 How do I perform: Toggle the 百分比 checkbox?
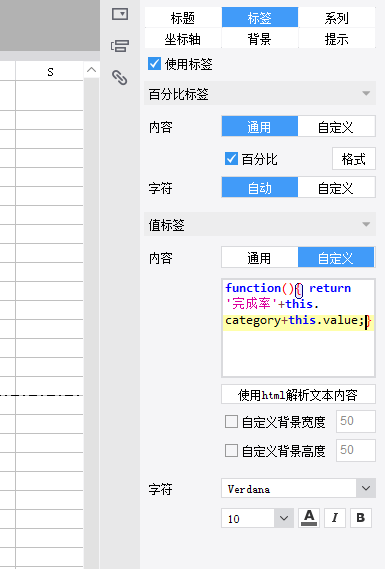click(232, 159)
